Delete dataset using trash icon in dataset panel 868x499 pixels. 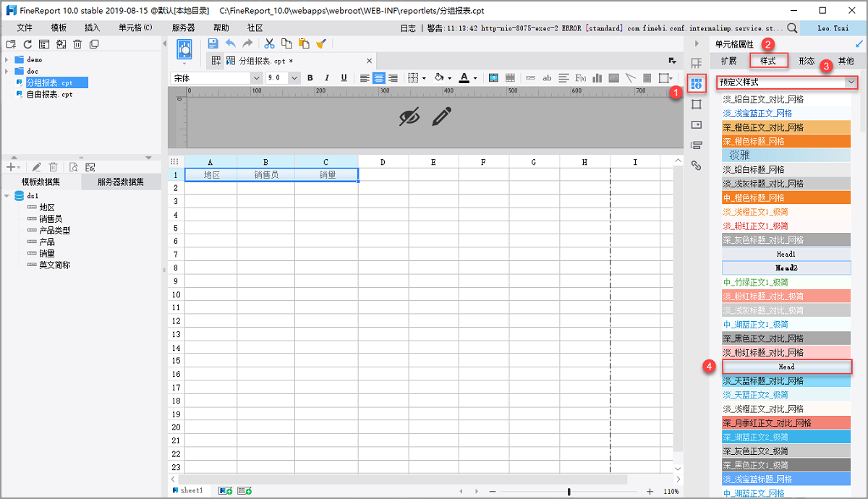click(x=53, y=167)
